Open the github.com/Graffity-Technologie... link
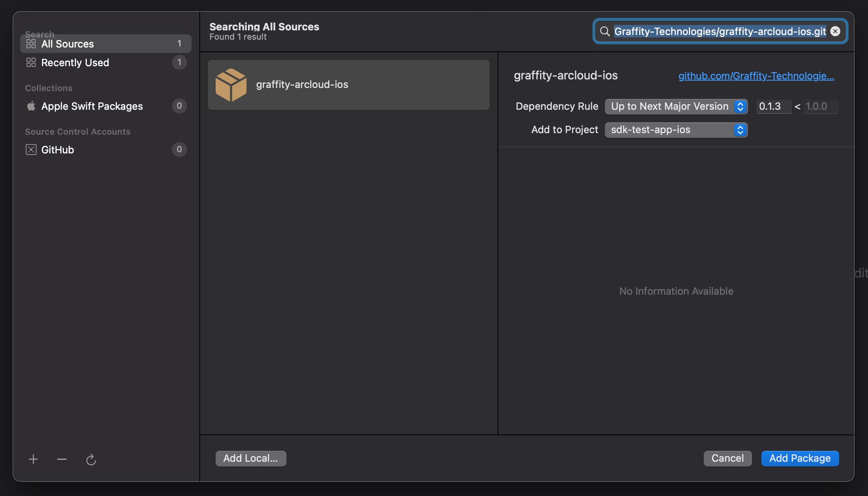Screen dimensions: 868x496 [756, 76]
